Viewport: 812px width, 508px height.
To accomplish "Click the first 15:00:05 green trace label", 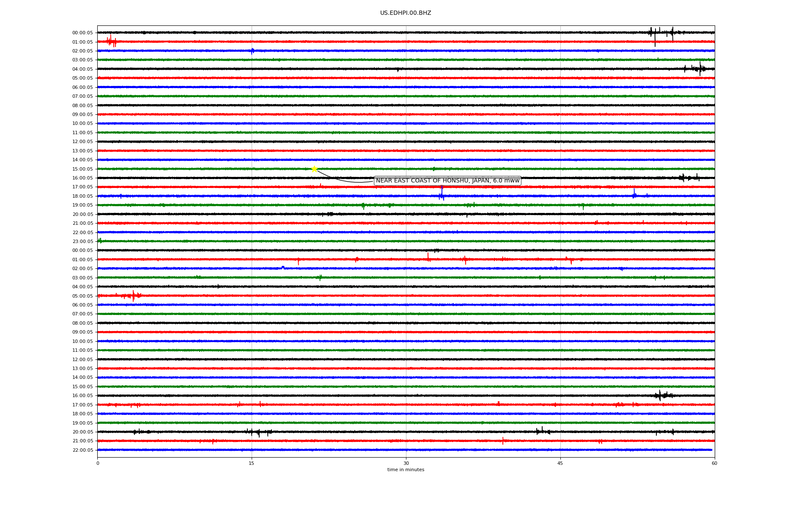I will (x=82, y=169).
